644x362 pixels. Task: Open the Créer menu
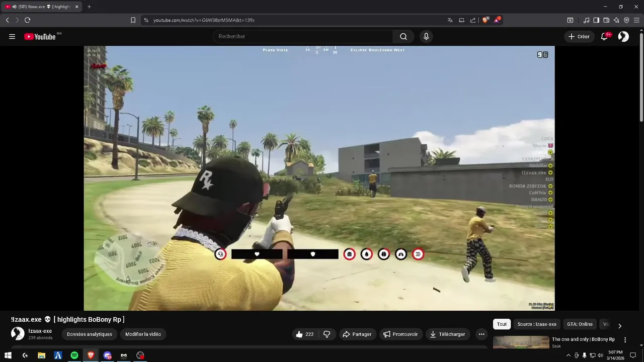579,37
